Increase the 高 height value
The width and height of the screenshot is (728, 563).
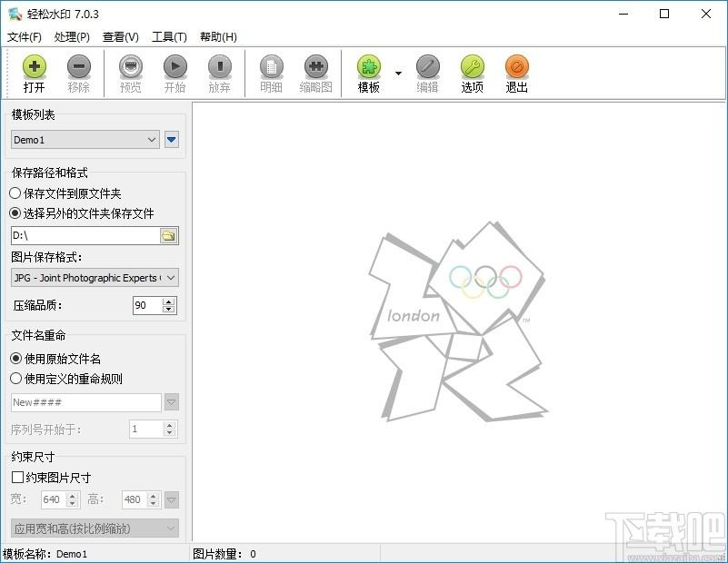pos(154,496)
